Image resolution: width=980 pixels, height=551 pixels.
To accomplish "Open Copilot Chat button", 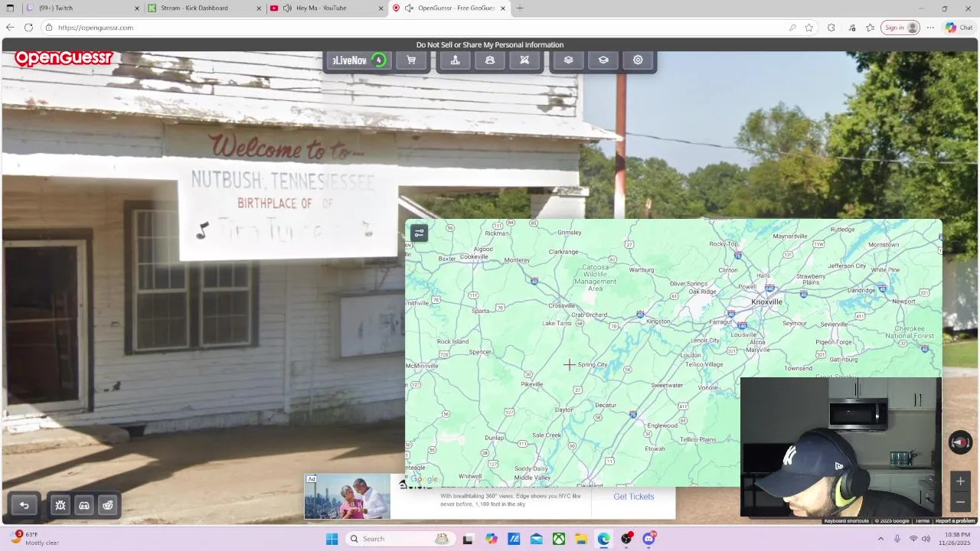I will coord(959,28).
